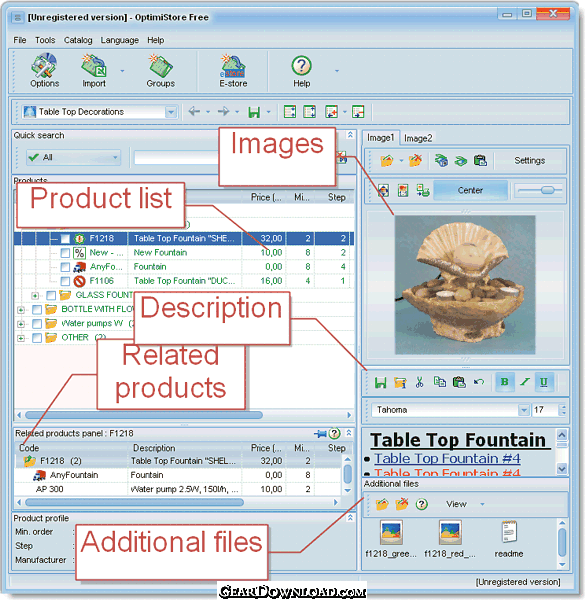
Task: Tick the checkbox for New Fountain row
Action: pyautogui.click(x=65, y=253)
